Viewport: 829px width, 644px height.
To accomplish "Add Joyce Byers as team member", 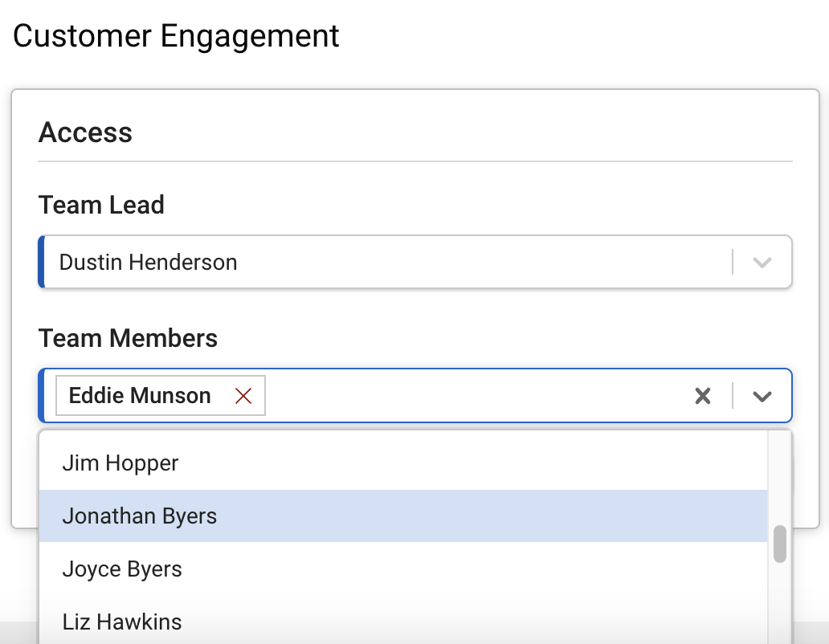I will click(403, 569).
